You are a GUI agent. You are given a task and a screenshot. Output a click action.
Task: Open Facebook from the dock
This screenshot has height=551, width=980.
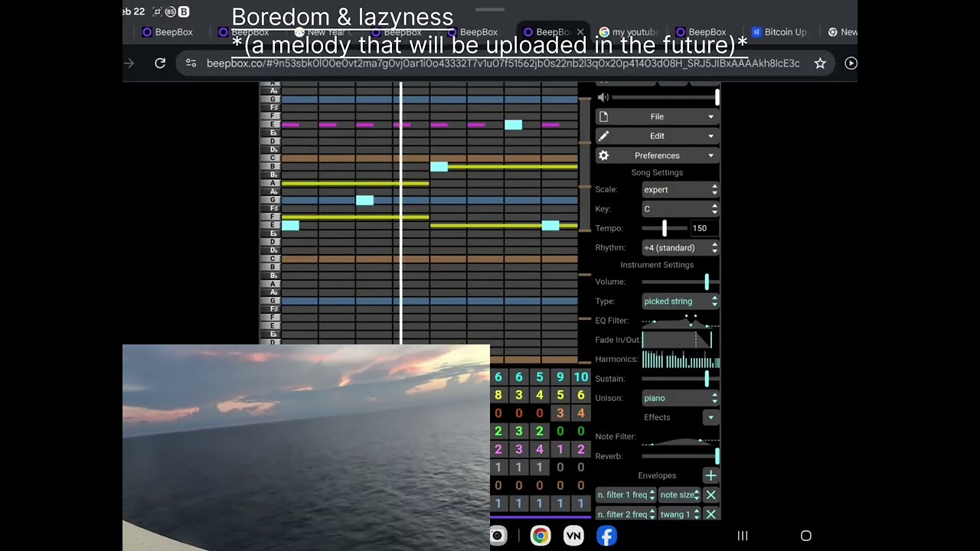click(x=607, y=536)
